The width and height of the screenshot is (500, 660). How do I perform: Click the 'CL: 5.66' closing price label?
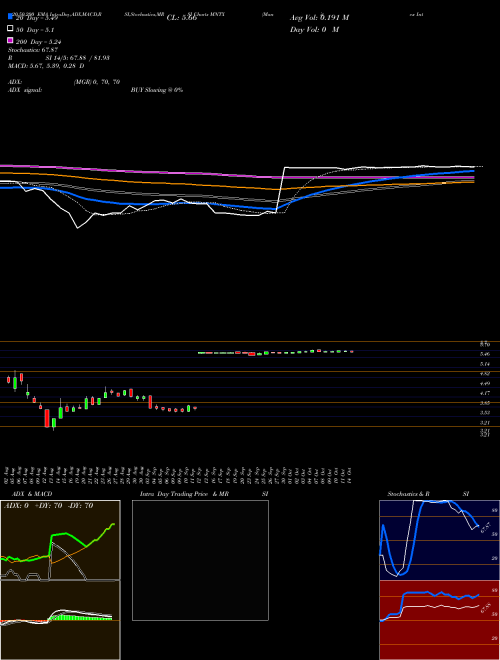click(182, 18)
